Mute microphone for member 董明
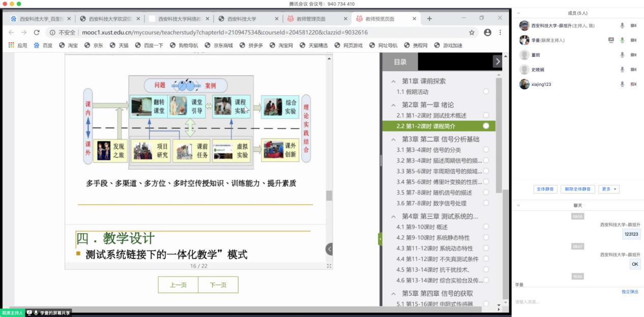 (x=622, y=55)
